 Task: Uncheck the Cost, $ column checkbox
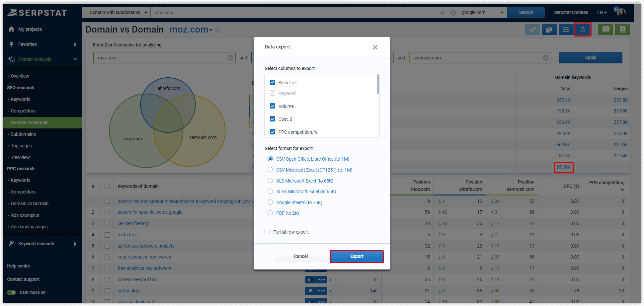click(273, 119)
